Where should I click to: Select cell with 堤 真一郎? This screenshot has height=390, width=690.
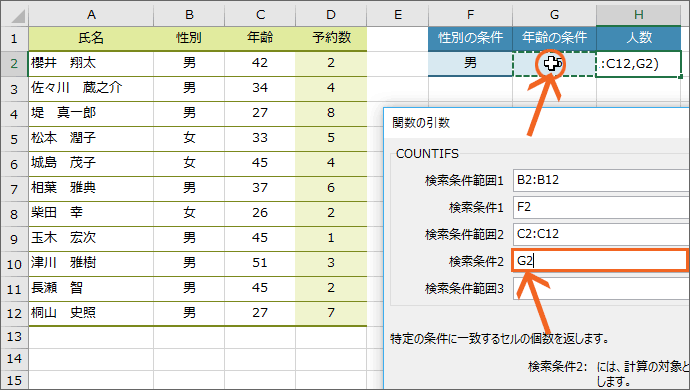pyautogui.click(x=91, y=113)
